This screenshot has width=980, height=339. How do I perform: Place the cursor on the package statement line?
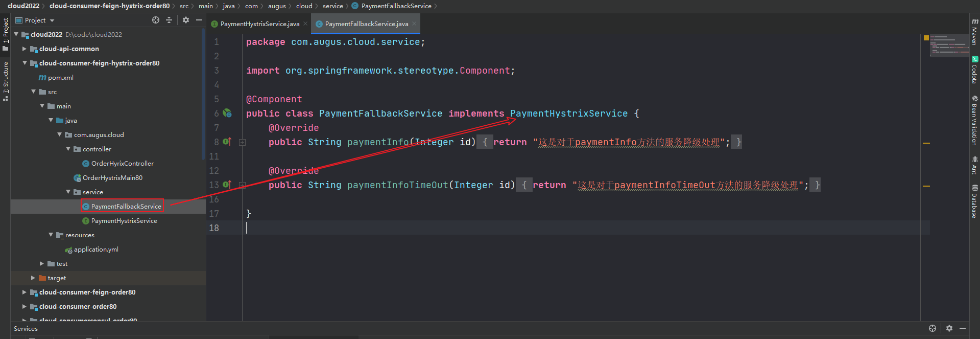point(336,41)
